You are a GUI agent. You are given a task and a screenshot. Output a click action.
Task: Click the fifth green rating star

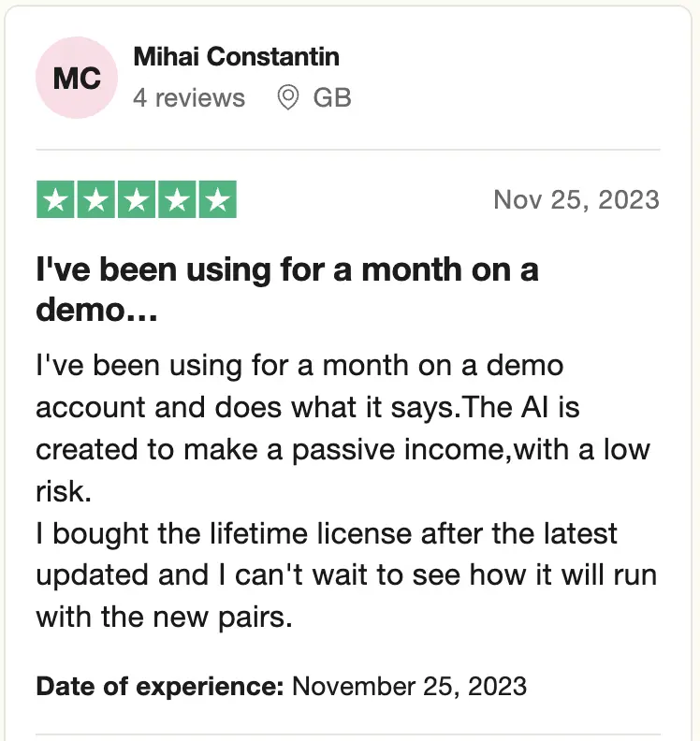tap(217, 200)
